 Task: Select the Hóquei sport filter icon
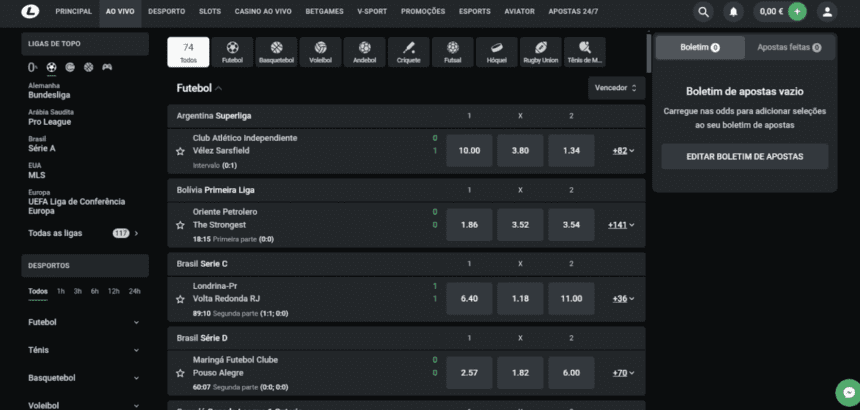coord(496,52)
